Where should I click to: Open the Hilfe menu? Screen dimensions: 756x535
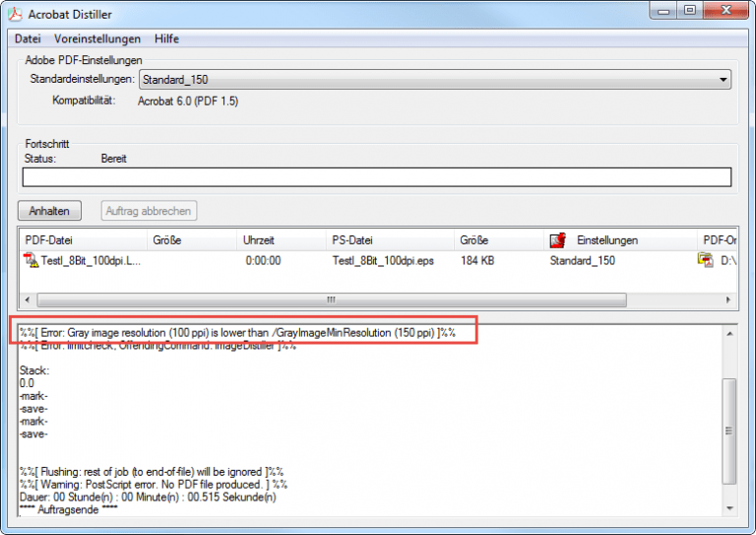pos(166,38)
